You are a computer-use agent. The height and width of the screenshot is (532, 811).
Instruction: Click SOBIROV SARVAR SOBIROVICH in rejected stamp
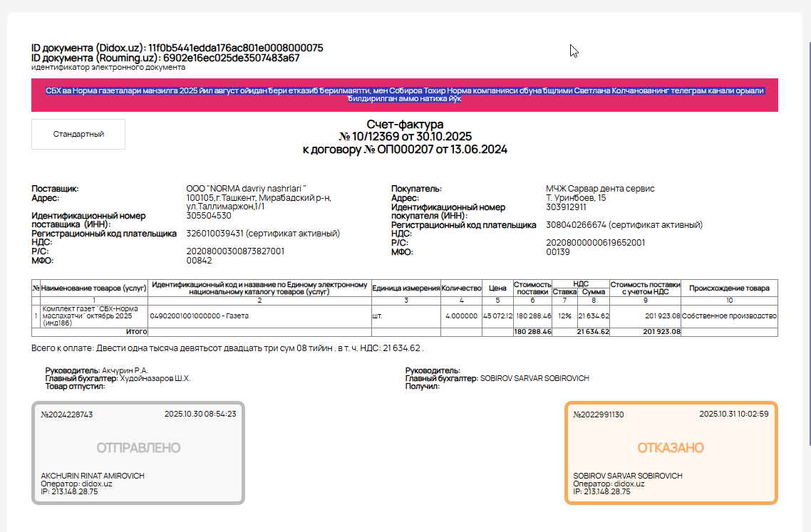click(627, 476)
